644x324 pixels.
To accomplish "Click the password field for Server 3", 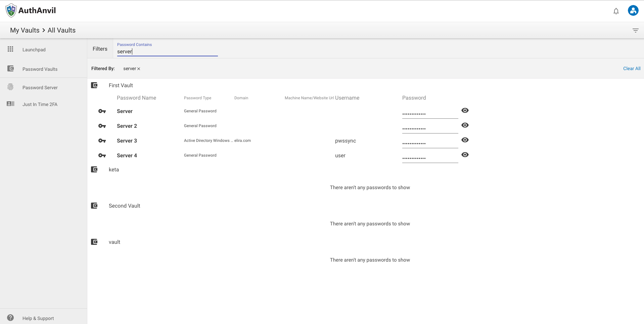I will [x=430, y=143].
